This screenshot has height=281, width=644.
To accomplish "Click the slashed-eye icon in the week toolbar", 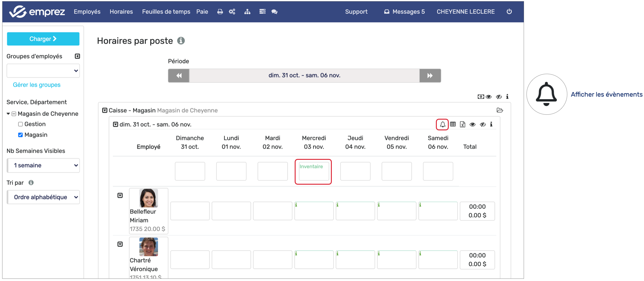I will coord(483,124).
